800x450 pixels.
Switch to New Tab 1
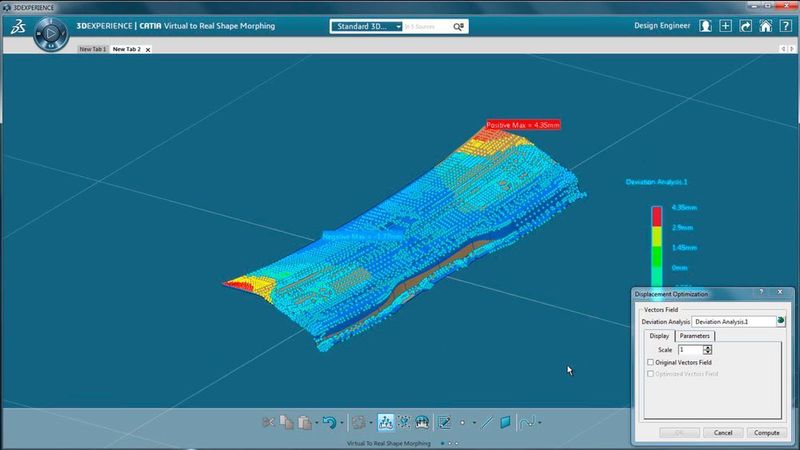click(92, 49)
